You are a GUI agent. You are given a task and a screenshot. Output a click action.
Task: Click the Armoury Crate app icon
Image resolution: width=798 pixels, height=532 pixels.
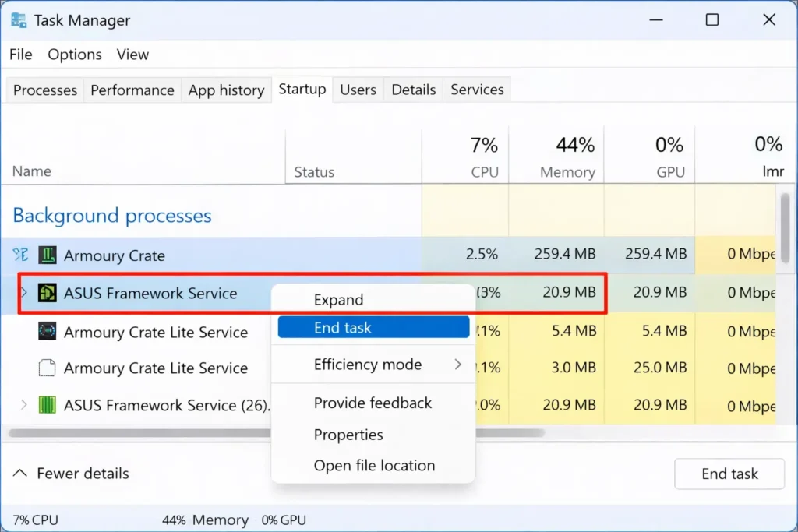point(48,255)
